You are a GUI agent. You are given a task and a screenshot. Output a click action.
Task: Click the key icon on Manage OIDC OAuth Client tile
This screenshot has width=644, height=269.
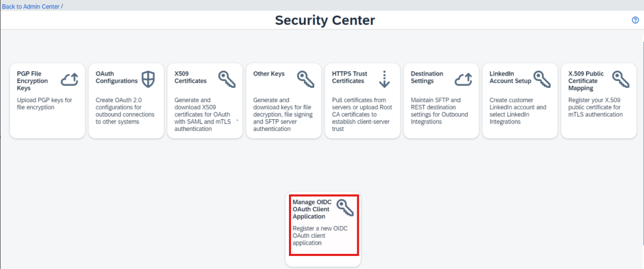click(x=345, y=207)
